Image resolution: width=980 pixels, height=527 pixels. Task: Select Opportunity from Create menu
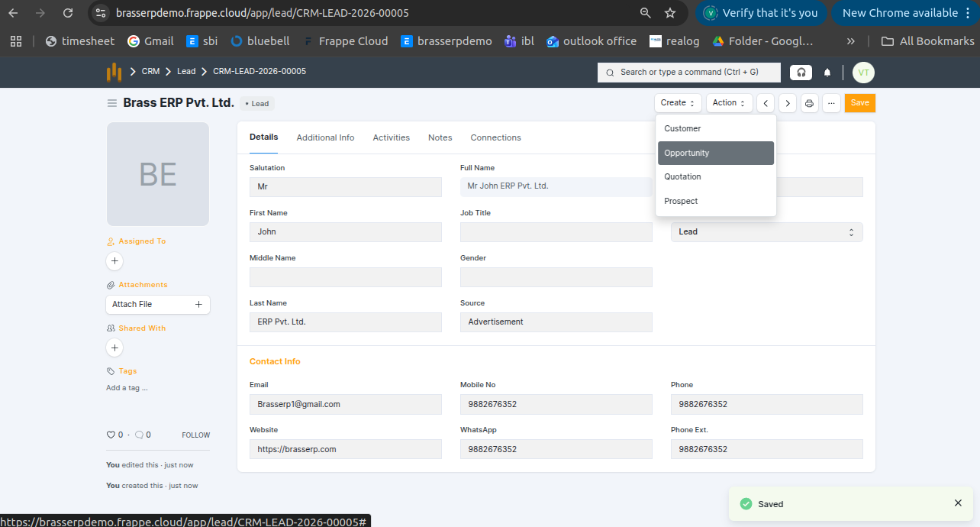click(x=715, y=153)
